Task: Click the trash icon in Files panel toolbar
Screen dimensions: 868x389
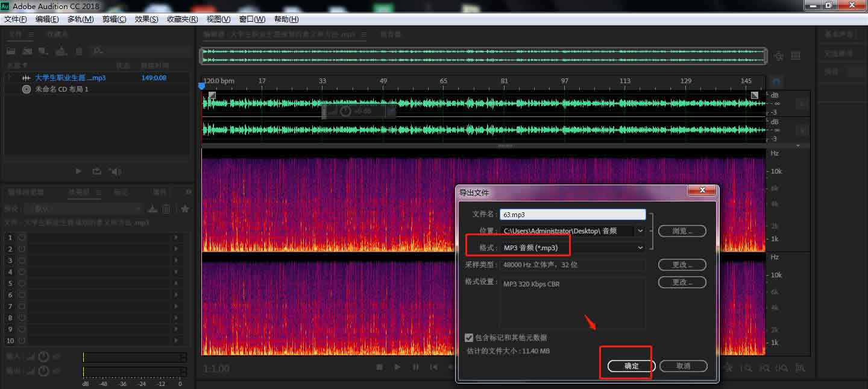Action: [80, 51]
